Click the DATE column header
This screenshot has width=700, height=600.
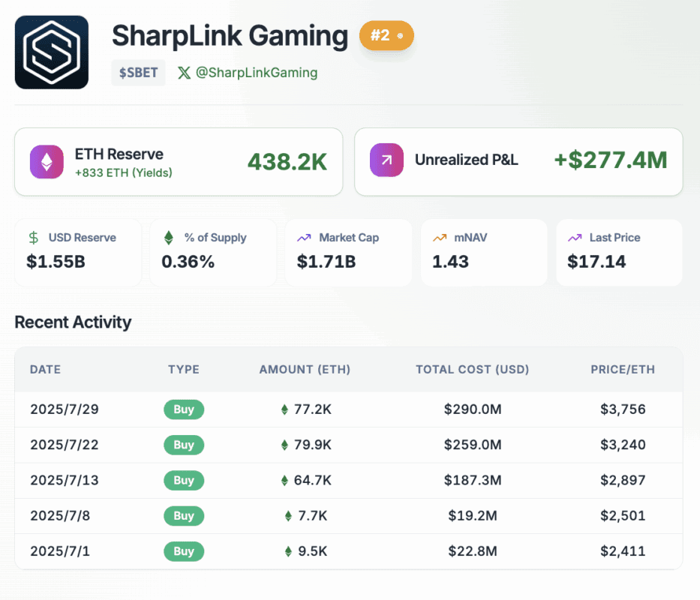click(46, 369)
